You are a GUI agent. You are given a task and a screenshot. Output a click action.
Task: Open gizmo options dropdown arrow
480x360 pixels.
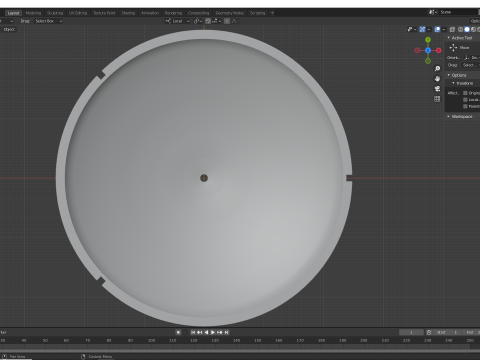(429, 29)
